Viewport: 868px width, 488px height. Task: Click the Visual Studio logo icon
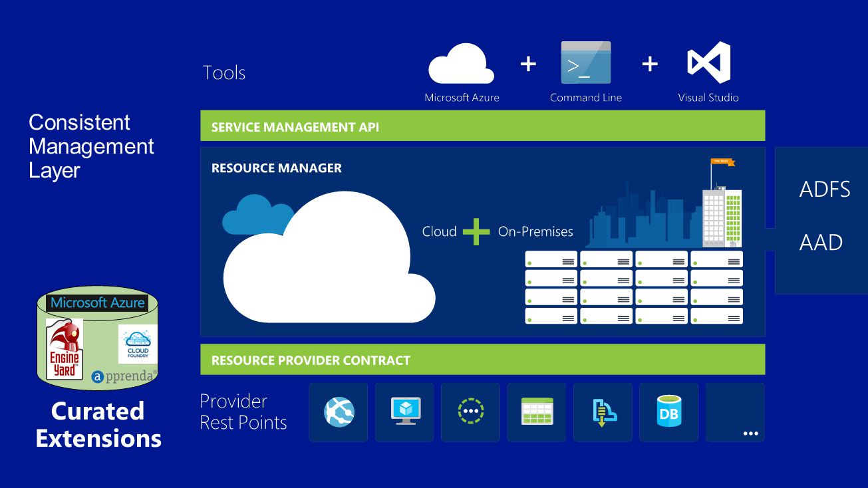[x=708, y=62]
